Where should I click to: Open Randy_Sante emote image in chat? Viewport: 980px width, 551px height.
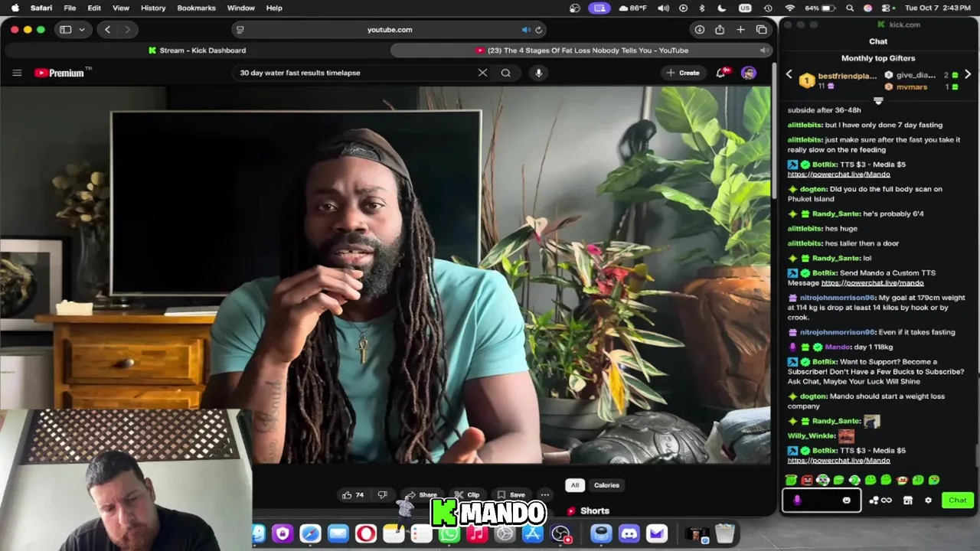point(871,421)
